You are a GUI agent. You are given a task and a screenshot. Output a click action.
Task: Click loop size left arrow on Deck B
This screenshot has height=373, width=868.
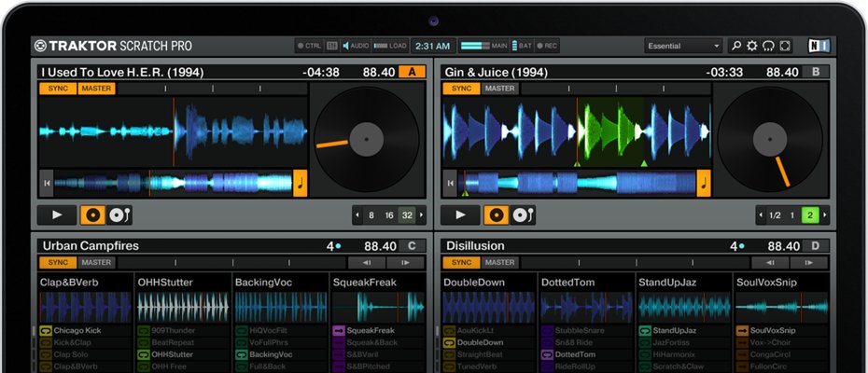coord(761,215)
